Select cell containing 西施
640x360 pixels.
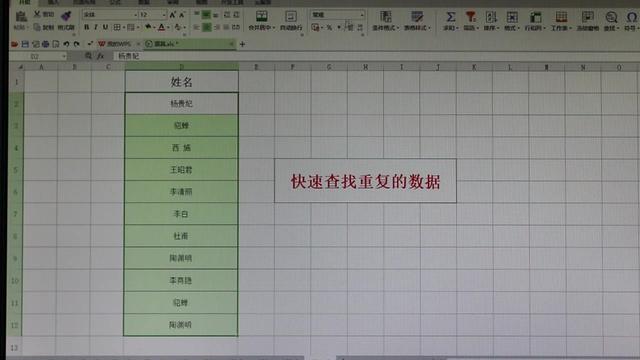[x=181, y=148]
